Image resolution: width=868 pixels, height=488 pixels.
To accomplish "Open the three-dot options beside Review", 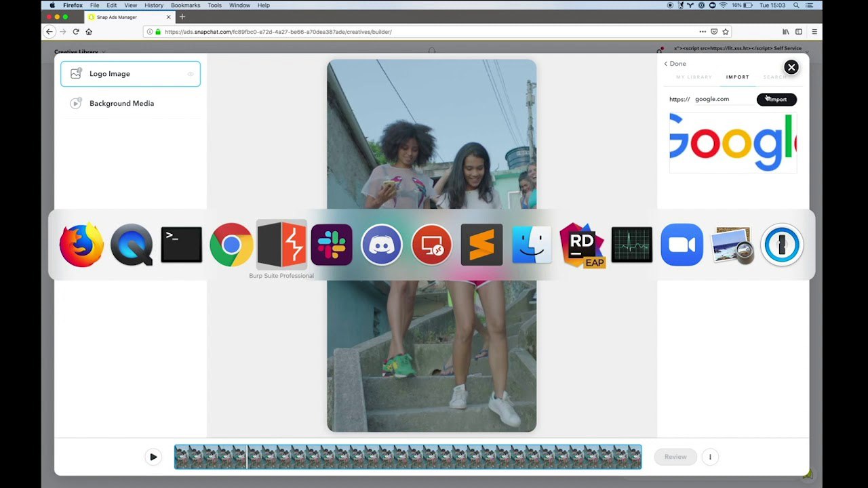I will 710,457.
